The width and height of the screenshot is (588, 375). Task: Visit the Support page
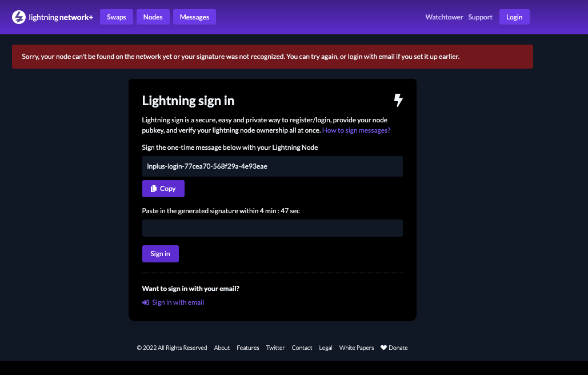pos(480,17)
